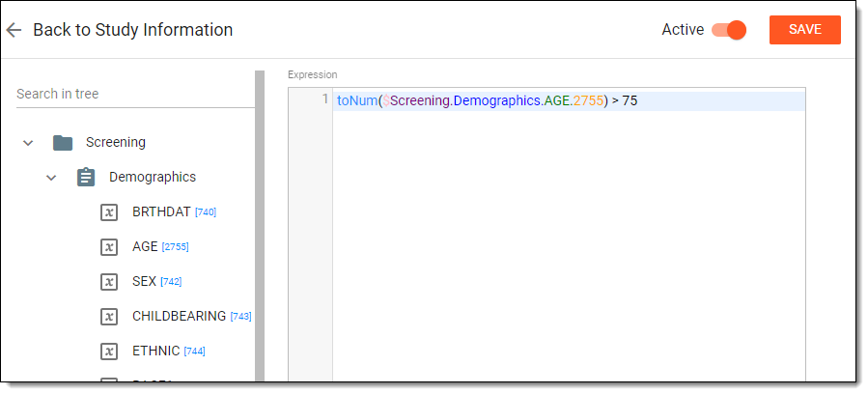Click 2755 token in the expression
This screenshot has height=394, width=868.
pyautogui.click(x=588, y=101)
